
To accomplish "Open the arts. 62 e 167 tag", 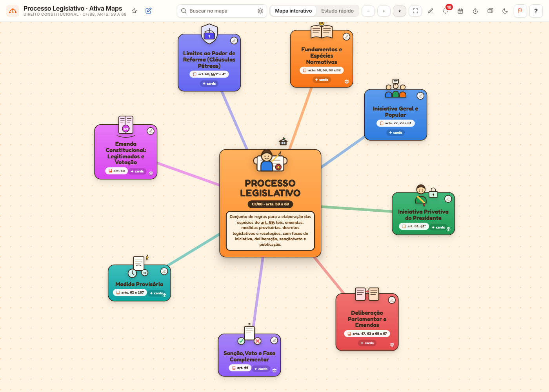I will (x=130, y=292).
